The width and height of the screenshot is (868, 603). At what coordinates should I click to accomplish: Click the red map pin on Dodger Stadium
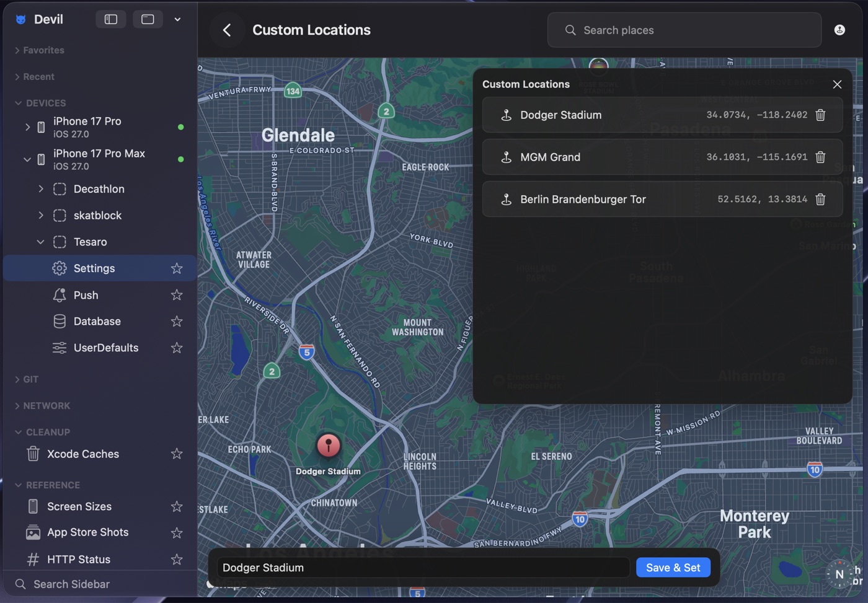coord(329,445)
